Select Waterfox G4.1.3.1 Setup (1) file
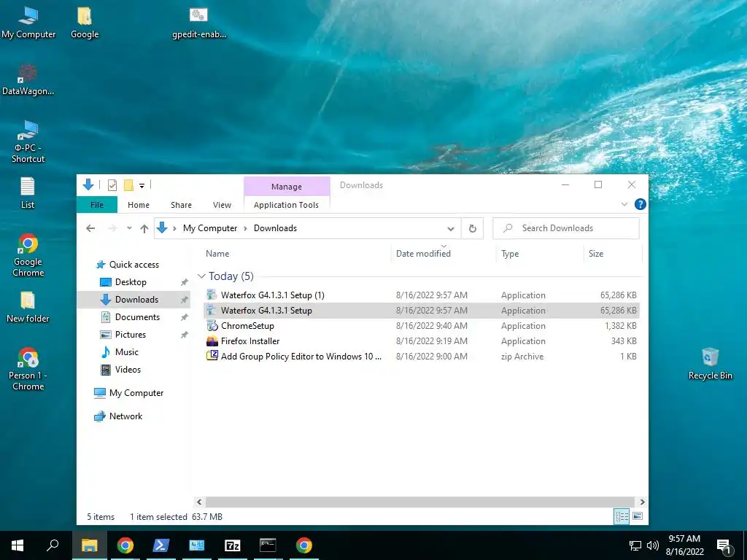The height and width of the screenshot is (560, 747). click(x=422, y=295)
